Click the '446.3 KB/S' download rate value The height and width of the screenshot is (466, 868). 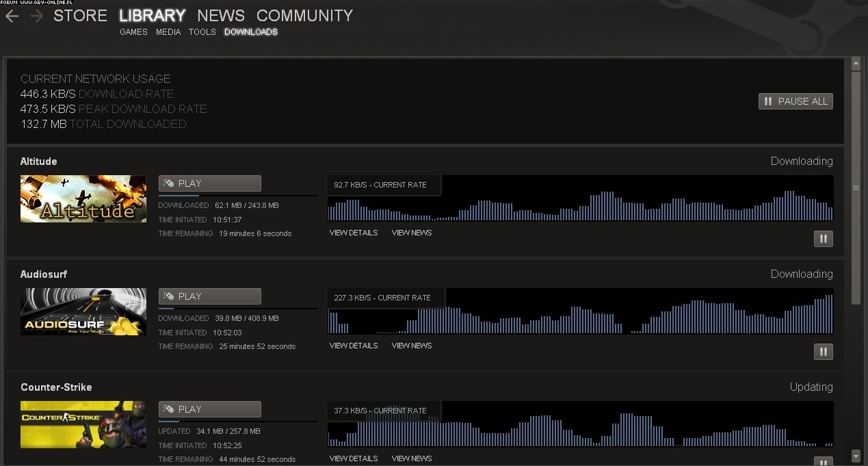(48, 94)
